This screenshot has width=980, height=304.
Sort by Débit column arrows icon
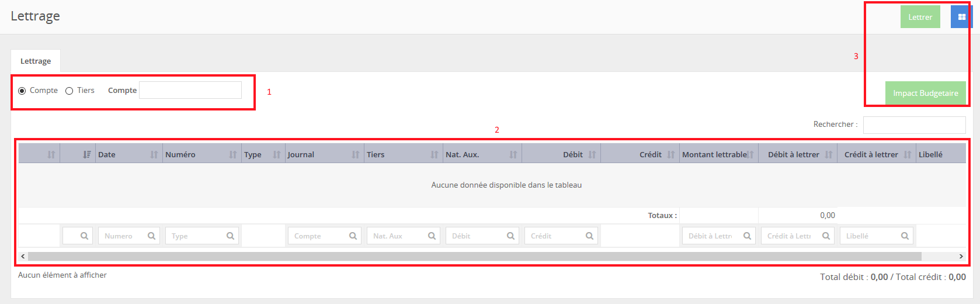tap(592, 155)
